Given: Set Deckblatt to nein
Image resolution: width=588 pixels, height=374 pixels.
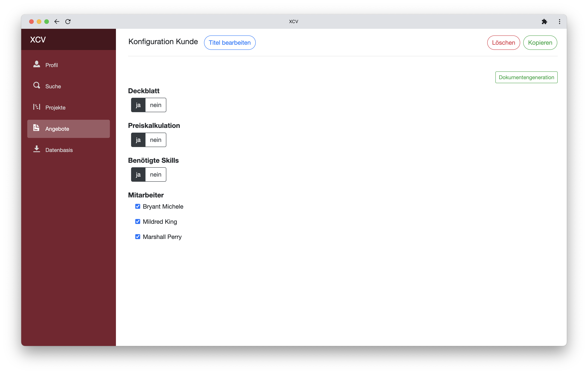Looking at the screenshot, I should click(x=156, y=105).
